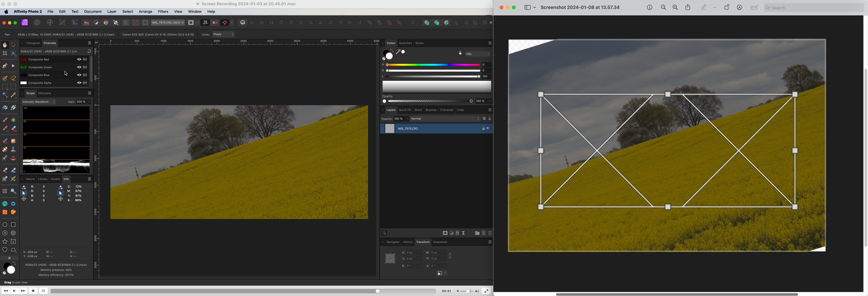The image size is (868, 296).
Task: Select the Selection Brush tool
Action: click(x=5, y=78)
